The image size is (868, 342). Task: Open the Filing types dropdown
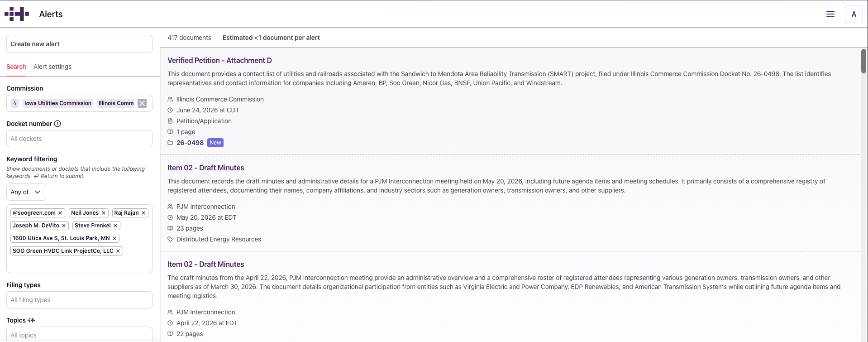[x=79, y=300]
